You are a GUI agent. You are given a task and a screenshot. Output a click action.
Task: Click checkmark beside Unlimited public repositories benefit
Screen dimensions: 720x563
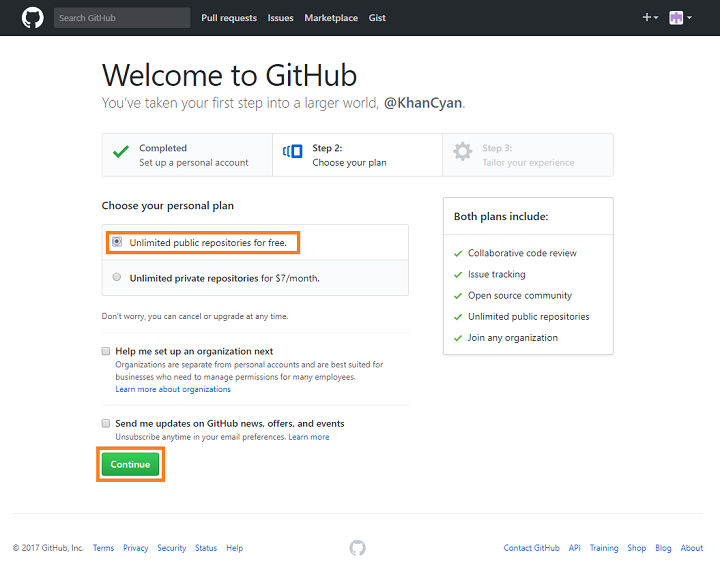pos(458,317)
